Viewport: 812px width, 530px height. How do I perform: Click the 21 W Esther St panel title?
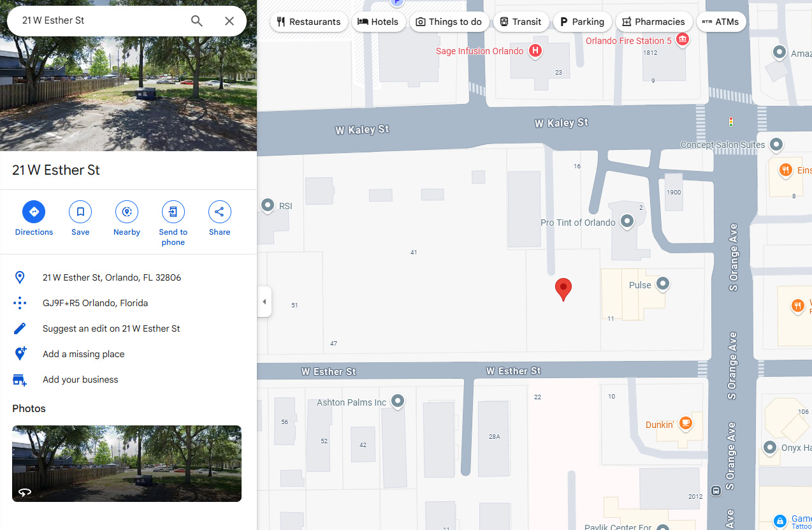coord(56,170)
